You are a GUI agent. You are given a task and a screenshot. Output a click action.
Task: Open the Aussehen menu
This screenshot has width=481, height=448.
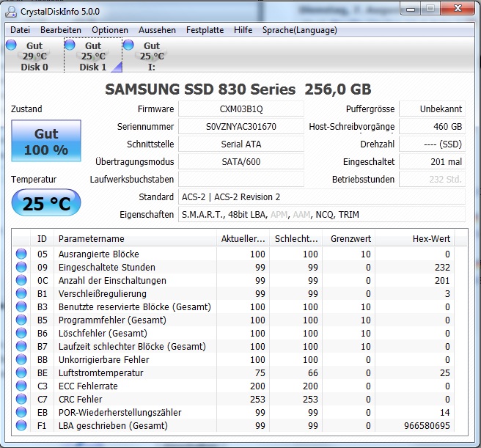[157, 30]
